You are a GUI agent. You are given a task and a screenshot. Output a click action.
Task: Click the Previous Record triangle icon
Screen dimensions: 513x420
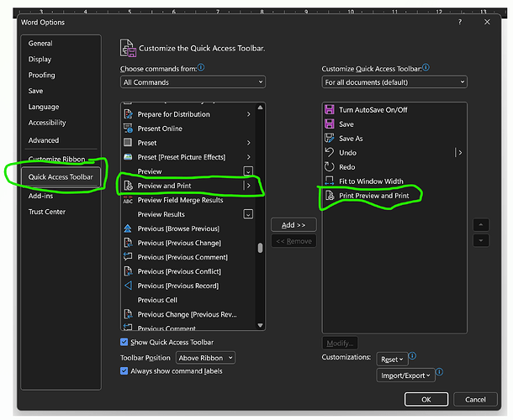coord(128,286)
